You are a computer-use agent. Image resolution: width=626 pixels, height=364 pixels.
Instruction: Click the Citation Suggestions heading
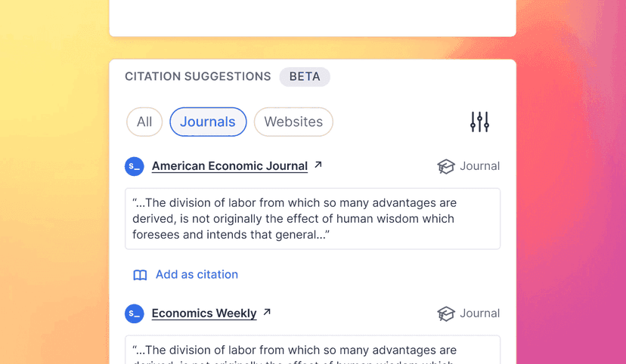tap(197, 76)
